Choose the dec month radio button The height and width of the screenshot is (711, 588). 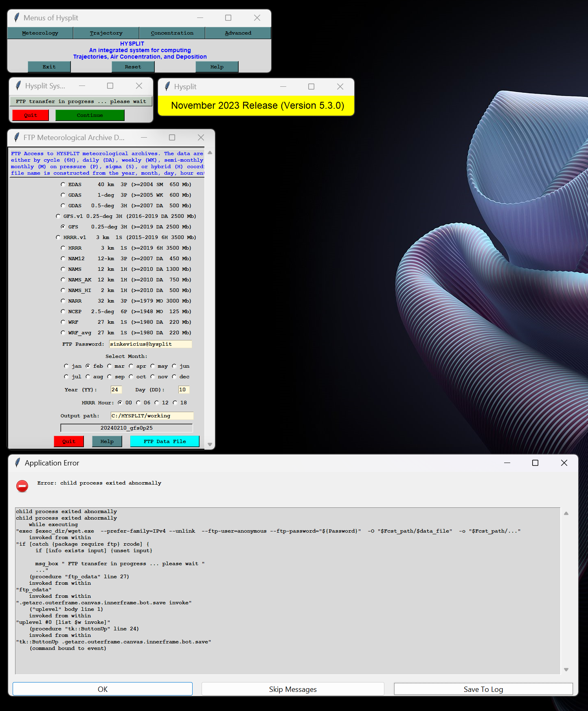[174, 377]
